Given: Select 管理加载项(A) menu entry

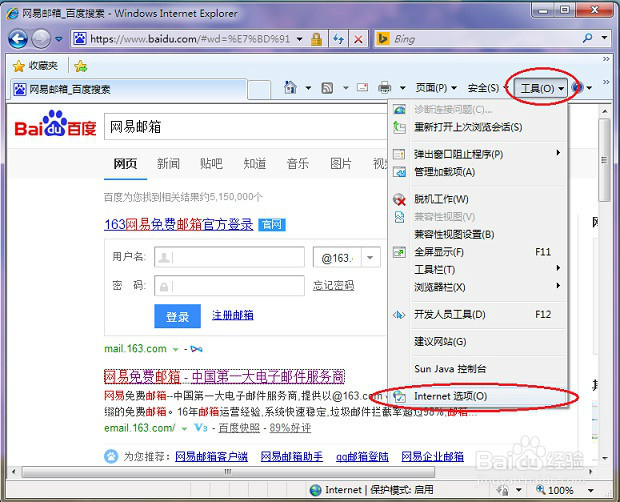Looking at the screenshot, I should pos(478,172).
